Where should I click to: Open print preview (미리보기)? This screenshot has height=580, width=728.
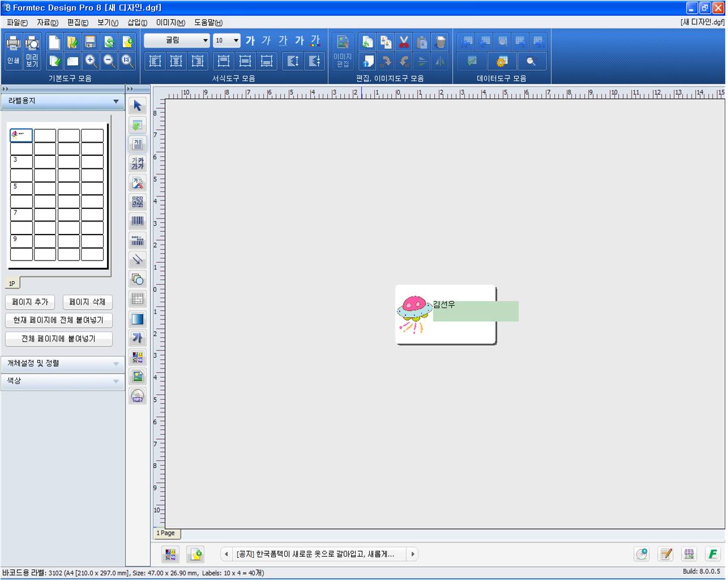[x=32, y=51]
